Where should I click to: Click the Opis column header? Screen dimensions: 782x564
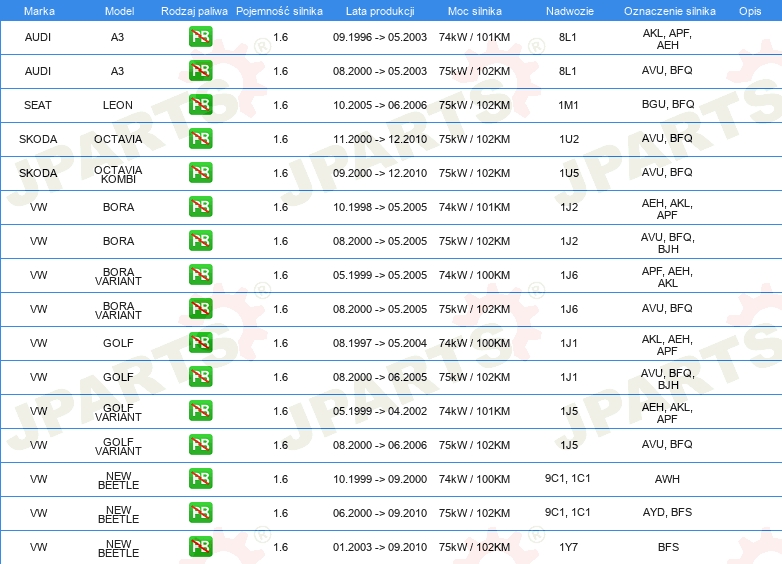click(x=750, y=11)
